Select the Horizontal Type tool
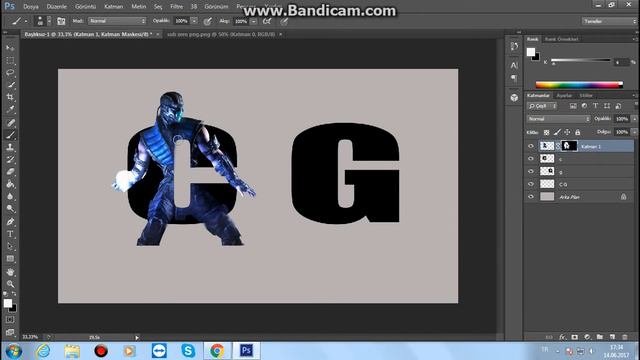 (x=10, y=234)
